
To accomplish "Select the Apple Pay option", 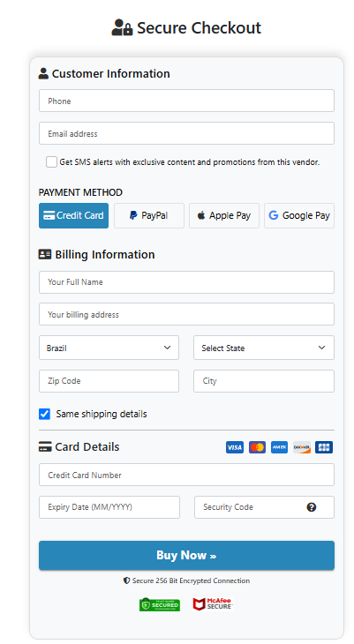I will 224,215.
